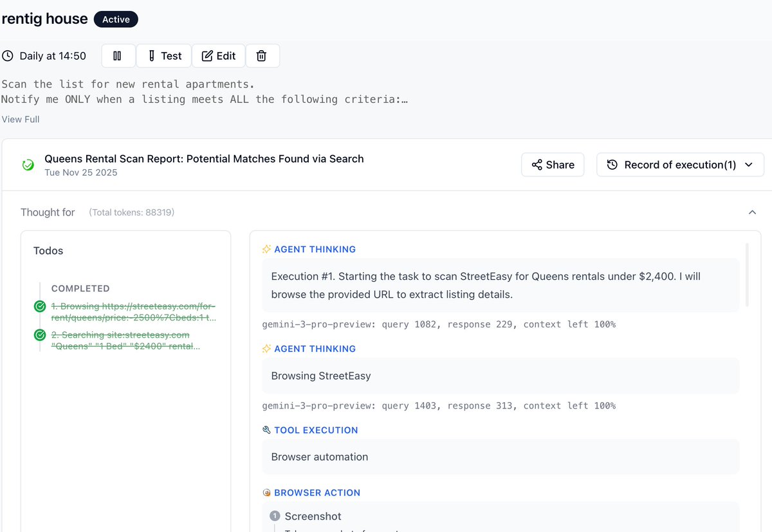Click todo text Searching site:streeteasy.com

point(126,340)
